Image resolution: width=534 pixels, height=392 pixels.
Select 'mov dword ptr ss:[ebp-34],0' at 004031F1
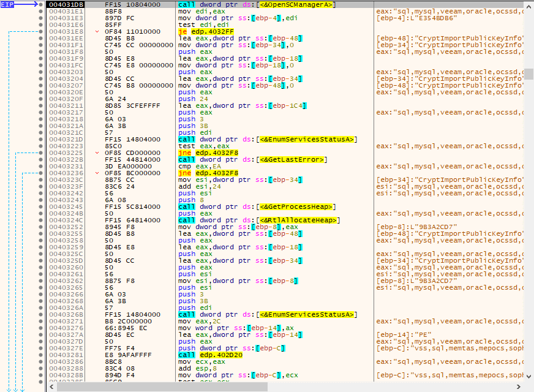[x=236, y=45]
